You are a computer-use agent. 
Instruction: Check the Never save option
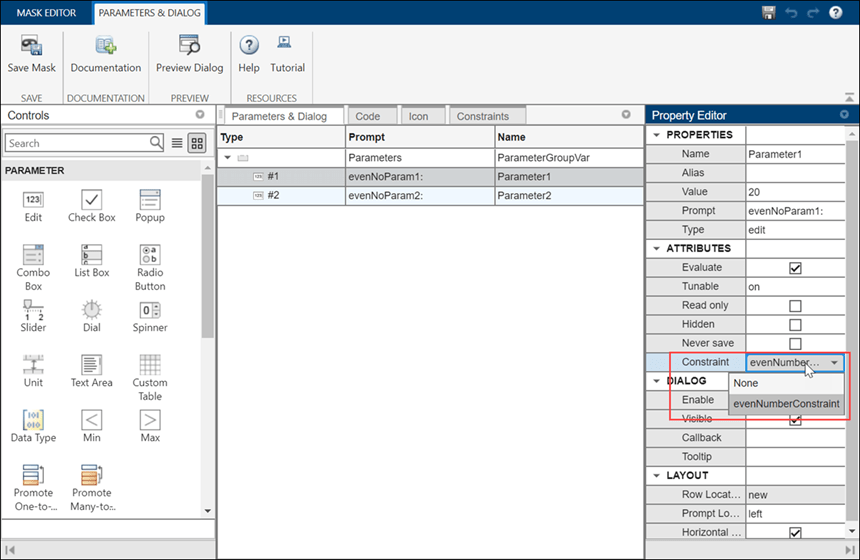(795, 344)
